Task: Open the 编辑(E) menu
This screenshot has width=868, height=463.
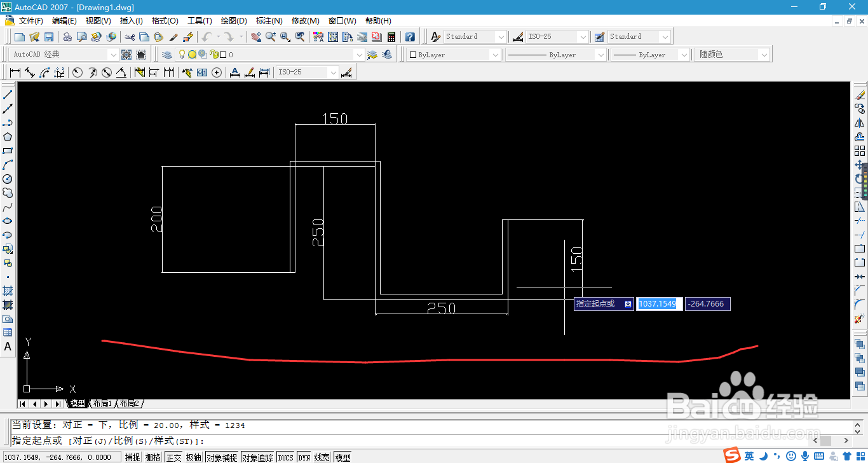Action: click(64, 21)
